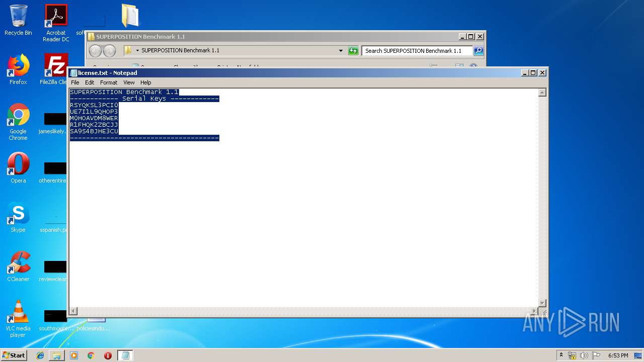Close the Notepad window
The image size is (644, 362).
click(x=542, y=73)
